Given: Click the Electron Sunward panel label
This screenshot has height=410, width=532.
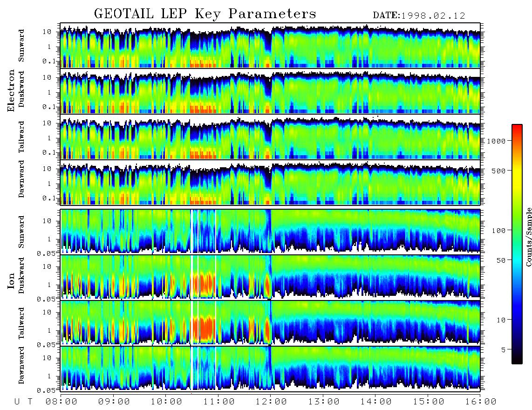Looking at the screenshot, I should click(x=21, y=46).
